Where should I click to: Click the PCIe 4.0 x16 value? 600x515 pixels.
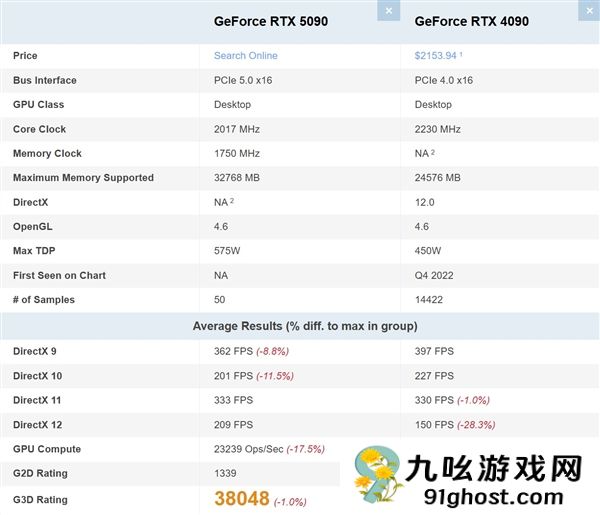(444, 80)
